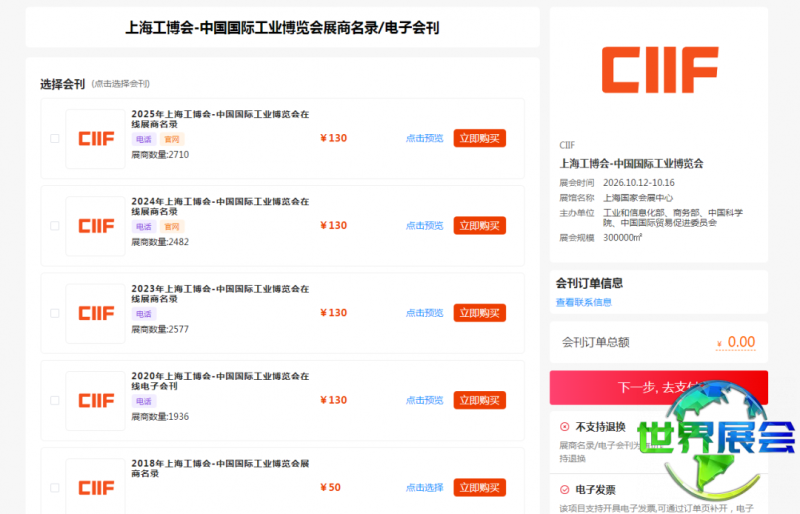Click the large CIIF logo in sidebar
800x514 pixels.
point(659,69)
